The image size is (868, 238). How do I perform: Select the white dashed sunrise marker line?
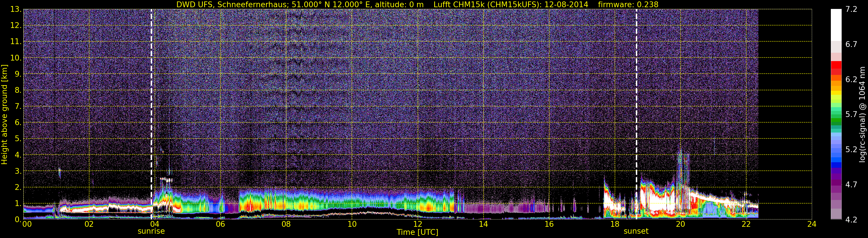(151, 114)
